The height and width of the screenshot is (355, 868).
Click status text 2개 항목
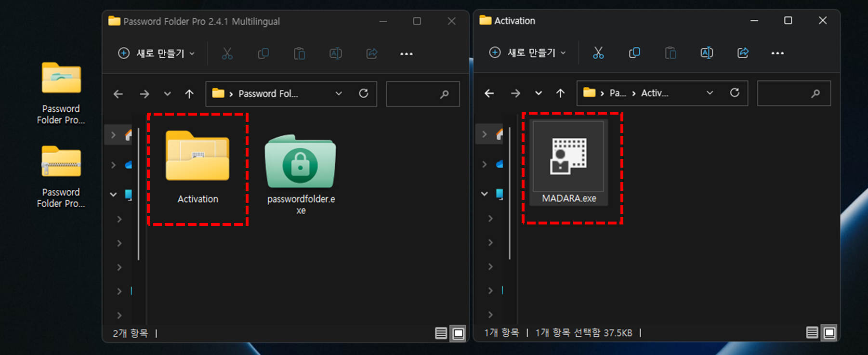click(130, 333)
